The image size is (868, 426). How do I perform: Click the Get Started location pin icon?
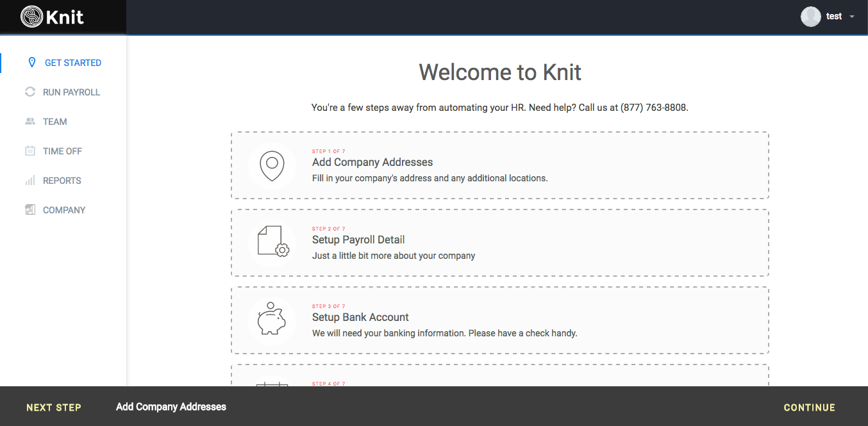32,63
